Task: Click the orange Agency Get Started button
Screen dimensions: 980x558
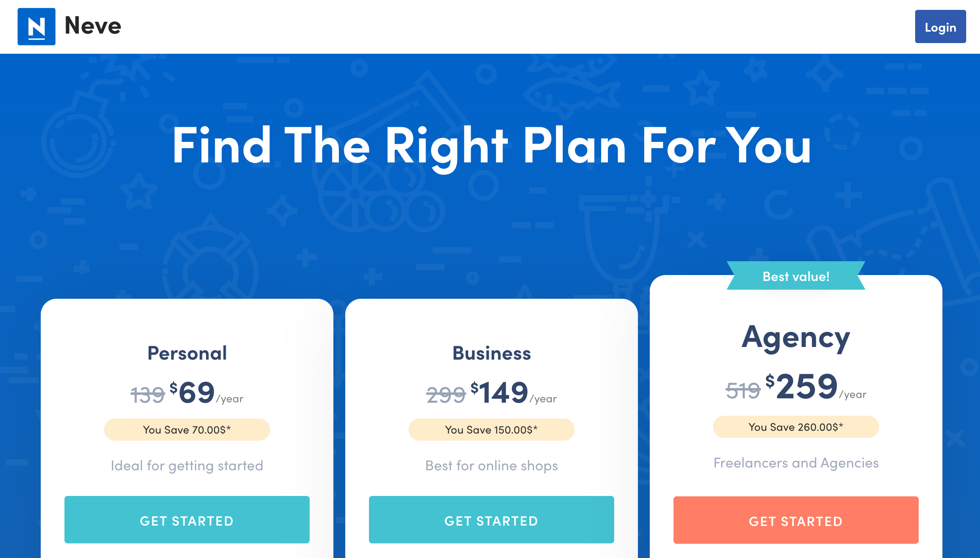Action: pos(796,520)
